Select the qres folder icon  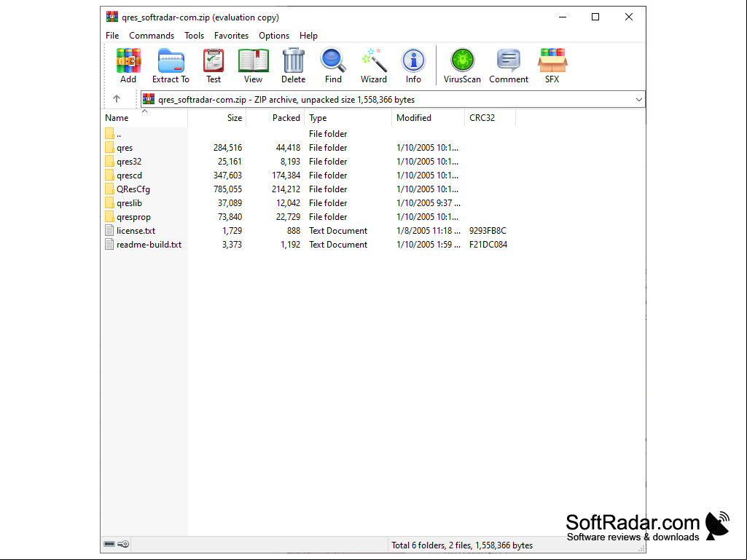(109, 148)
